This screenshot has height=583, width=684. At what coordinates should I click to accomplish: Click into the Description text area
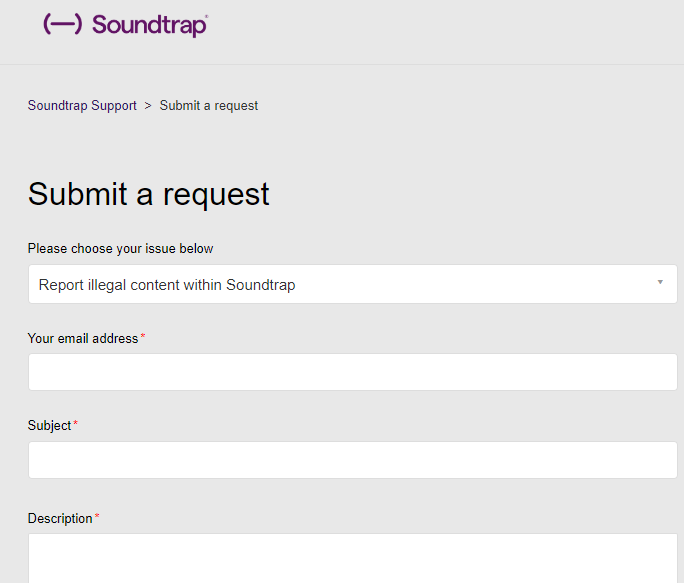click(352, 558)
